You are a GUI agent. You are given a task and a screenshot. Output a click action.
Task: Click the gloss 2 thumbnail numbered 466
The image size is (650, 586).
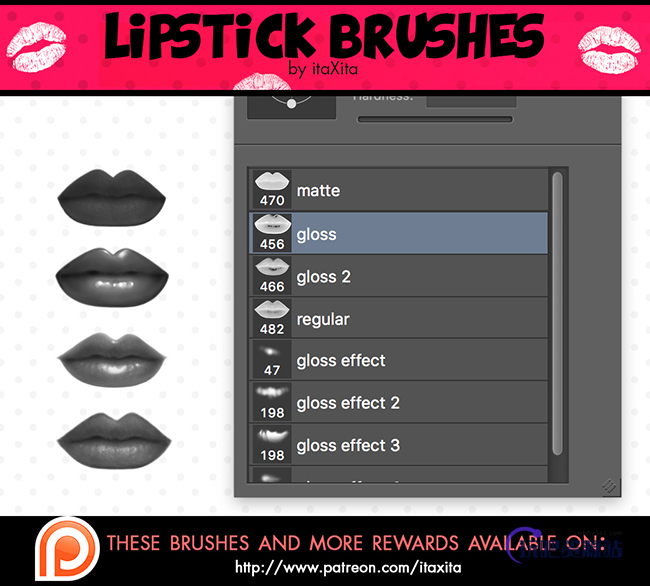272,276
